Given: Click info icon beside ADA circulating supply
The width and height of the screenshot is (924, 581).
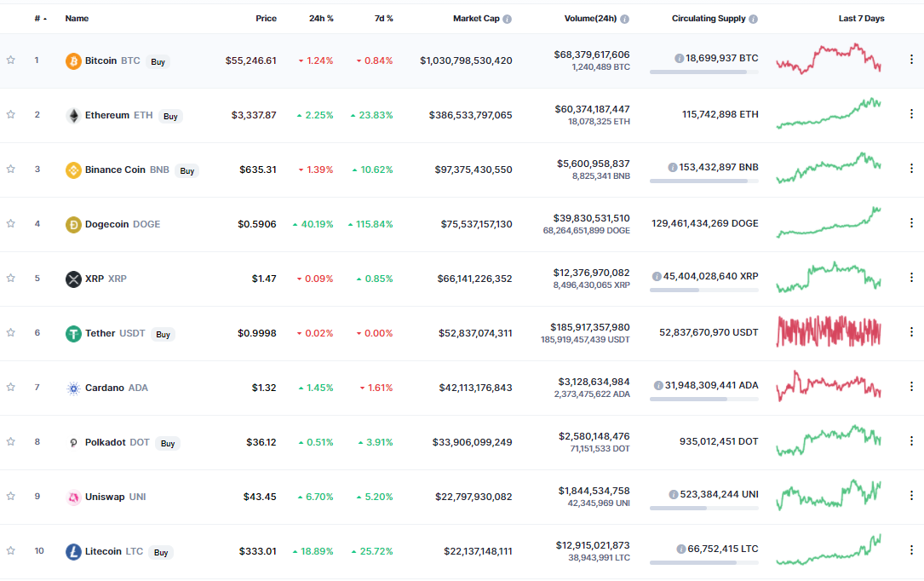Looking at the screenshot, I should [x=658, y=385].
